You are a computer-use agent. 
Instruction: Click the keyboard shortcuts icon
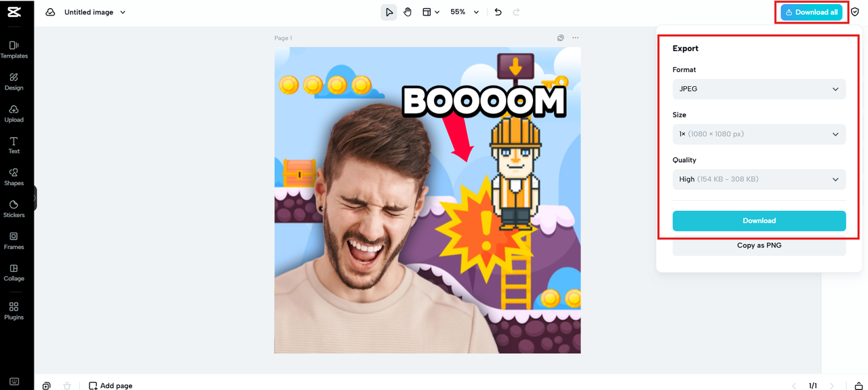coord(14,382)
